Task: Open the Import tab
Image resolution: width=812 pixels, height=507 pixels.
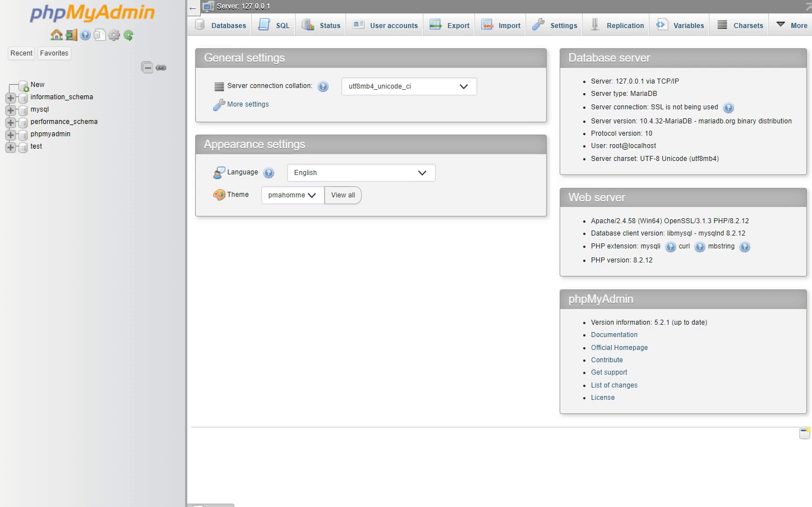Action: (501, 25)
